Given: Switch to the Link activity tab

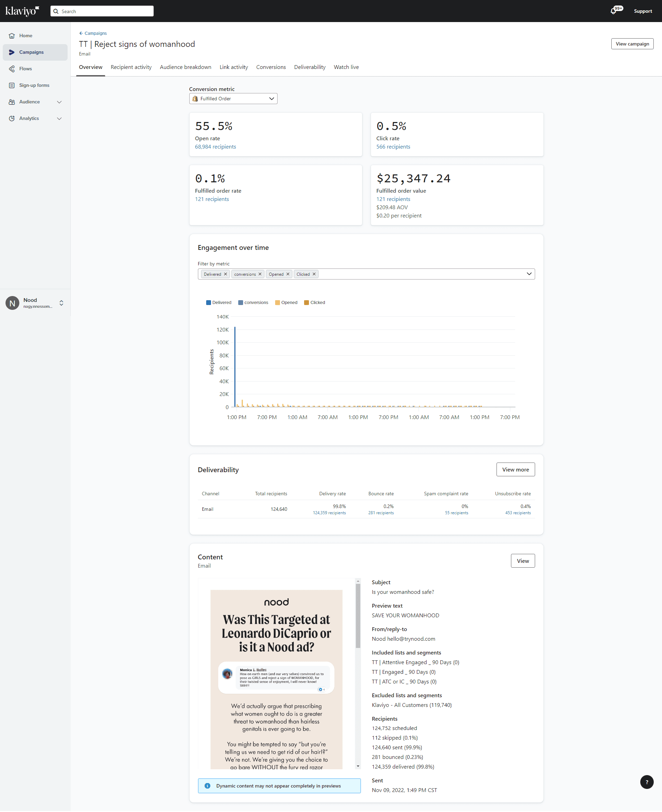Looking at the screenshot, I should pyautogui.click(x=234, y=67).
